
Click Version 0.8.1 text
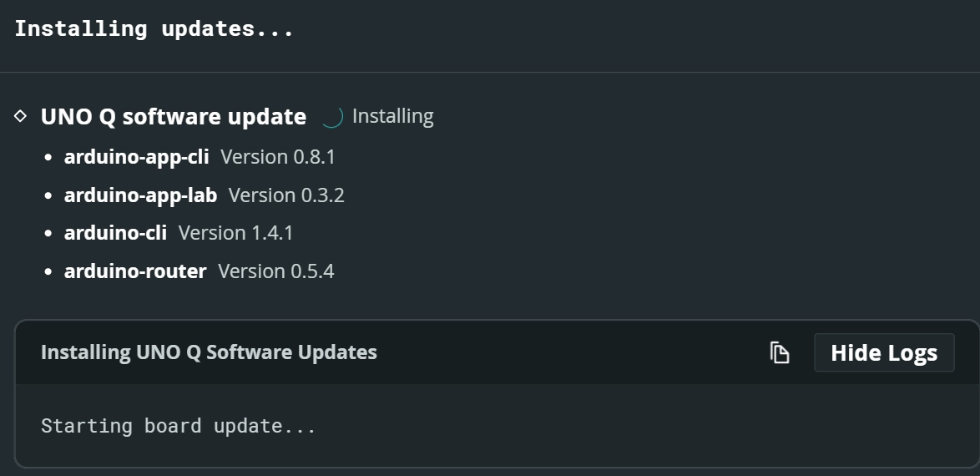coord(278,156)
